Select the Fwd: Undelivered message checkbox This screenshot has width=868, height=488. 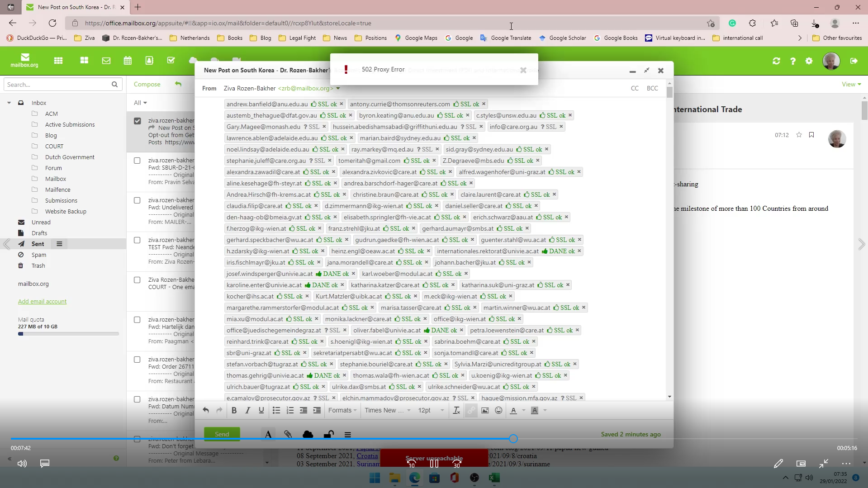(x=137, y=200)
